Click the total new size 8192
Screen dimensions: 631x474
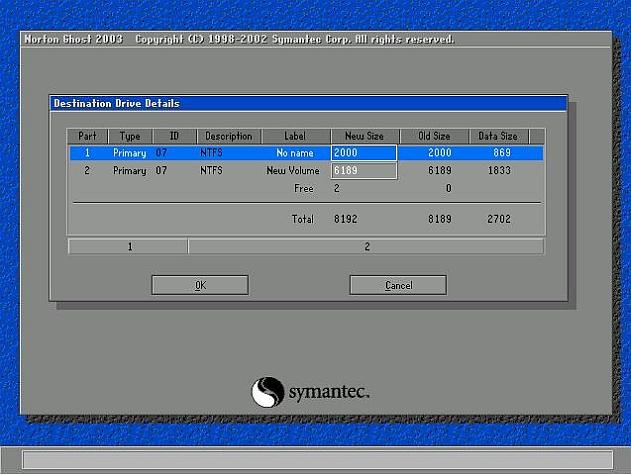pos(346,219)
